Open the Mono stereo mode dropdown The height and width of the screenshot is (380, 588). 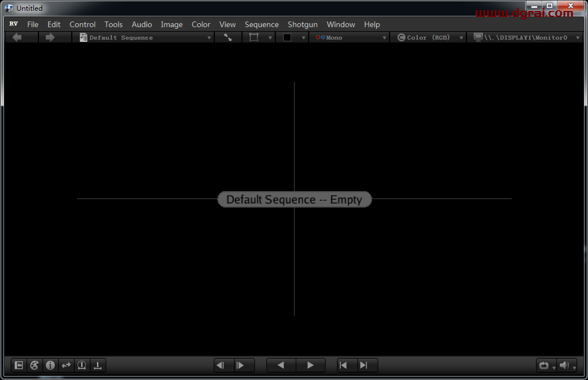[351, 37]
